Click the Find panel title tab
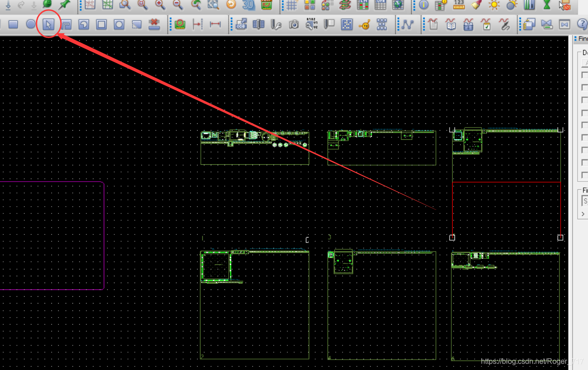Screen dimensions: 588x370 pyautogui.click(x=582, y=39)
